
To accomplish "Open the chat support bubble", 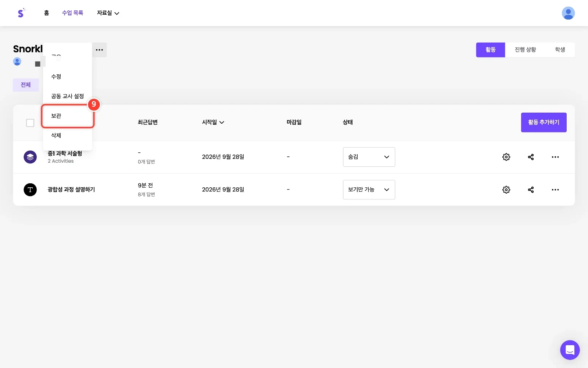I will click(x=570, y=350).
